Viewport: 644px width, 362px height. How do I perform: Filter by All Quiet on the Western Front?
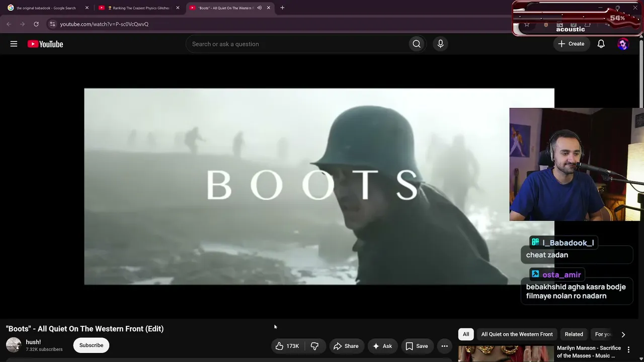pyautogui.click(x=517, y=334)
